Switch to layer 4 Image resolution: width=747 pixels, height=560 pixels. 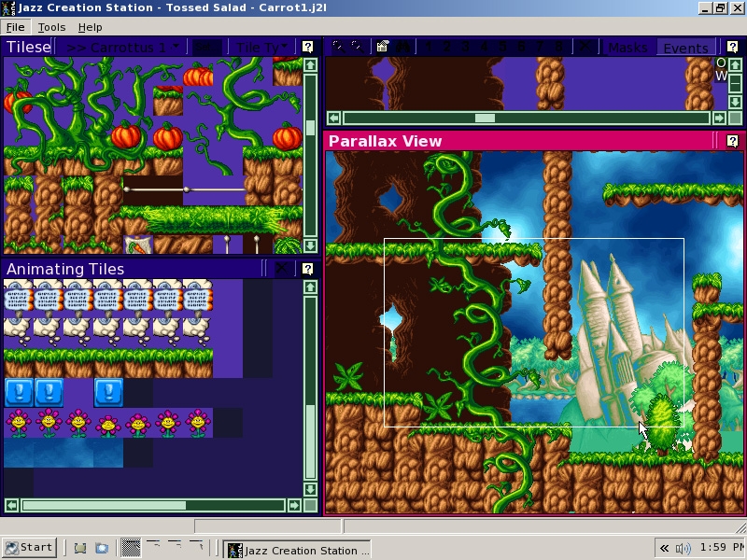tap(484, 47)
